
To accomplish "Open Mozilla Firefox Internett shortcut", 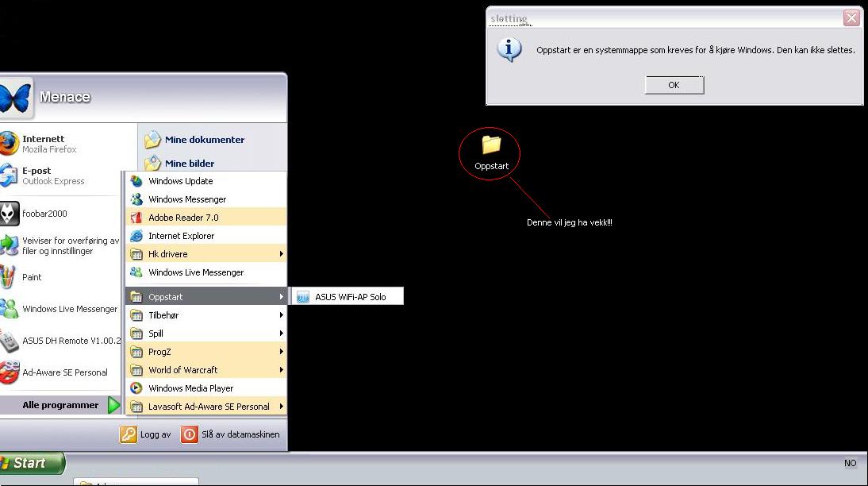I will click(61, 144).
